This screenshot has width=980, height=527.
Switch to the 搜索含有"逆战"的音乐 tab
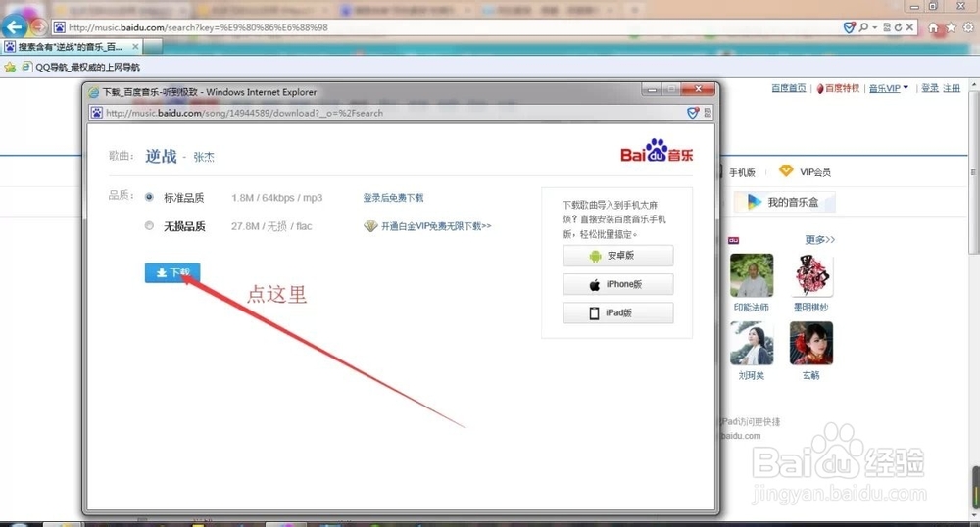pos(70,47)
